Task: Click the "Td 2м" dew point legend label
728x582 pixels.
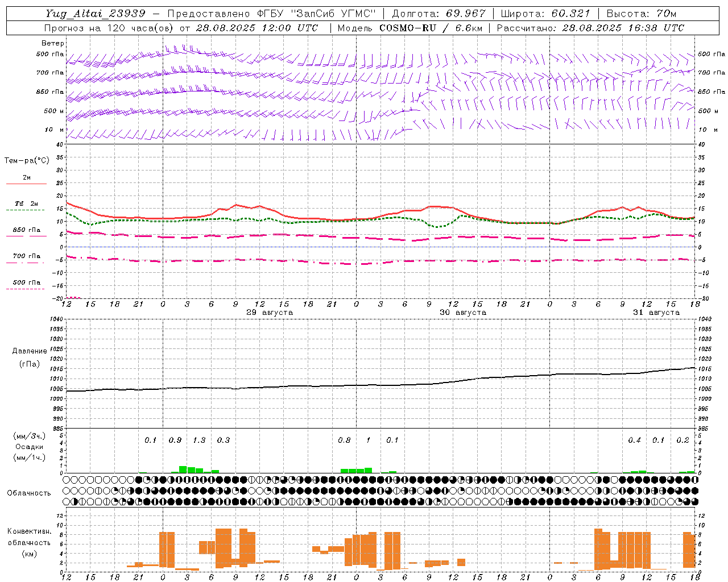Action: 26,203
